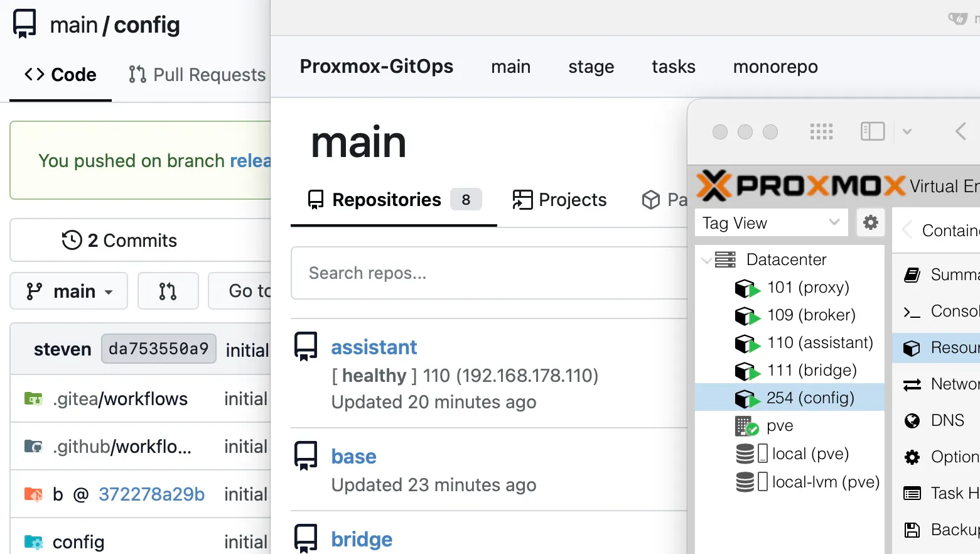The width and height of the screenshot is (980, 554).
Task: Open the .github/workflows folder
Action: (x=122, y=447)
